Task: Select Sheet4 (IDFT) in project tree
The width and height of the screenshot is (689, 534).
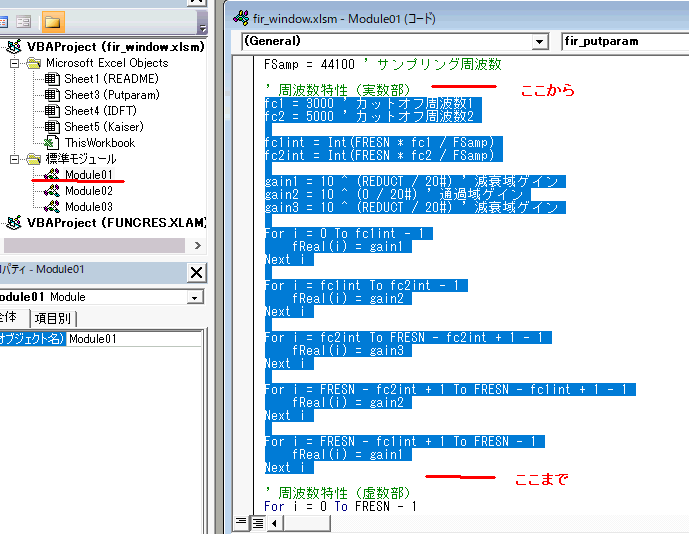Action: point(100,111)
